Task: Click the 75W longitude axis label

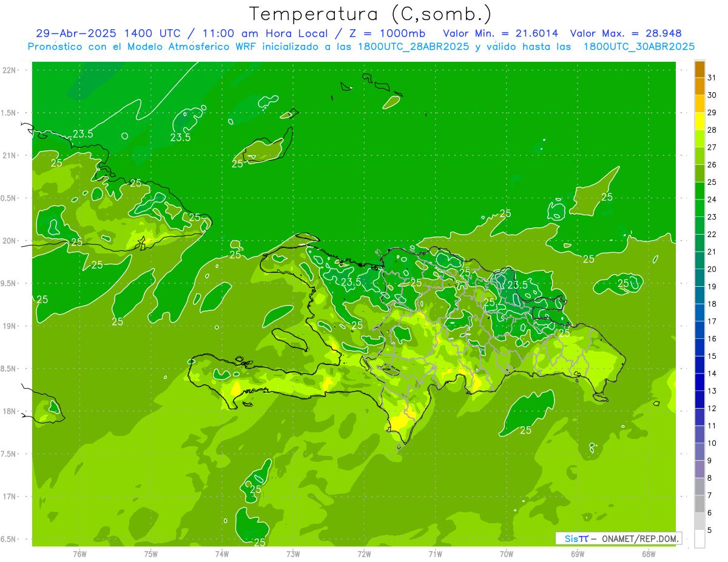Action: point(150,554)
